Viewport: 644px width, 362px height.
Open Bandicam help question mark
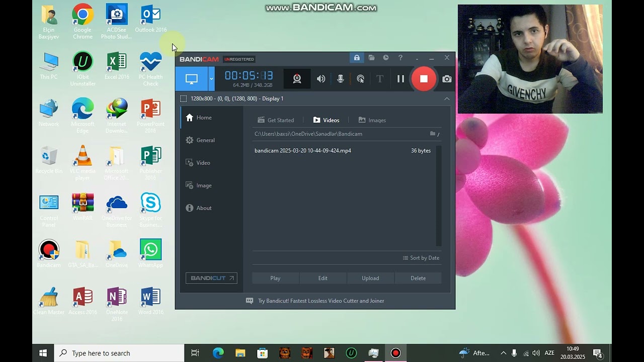[400, 58]
